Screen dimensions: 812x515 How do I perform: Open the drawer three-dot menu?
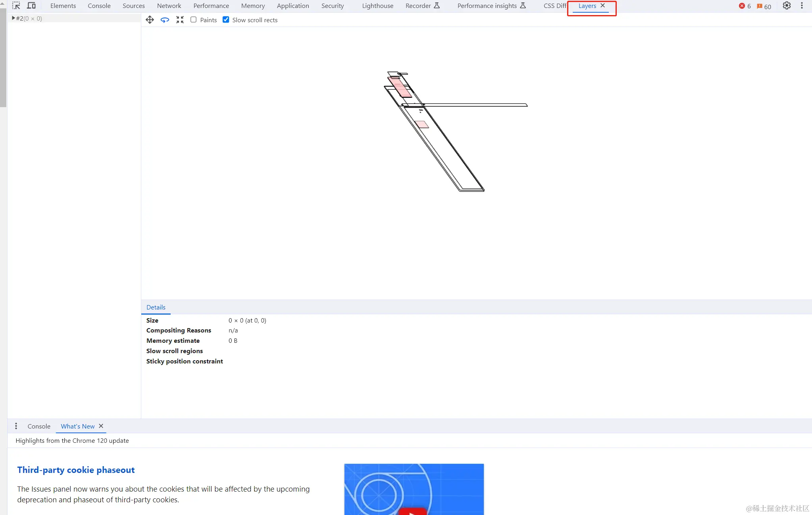point(16,426)
